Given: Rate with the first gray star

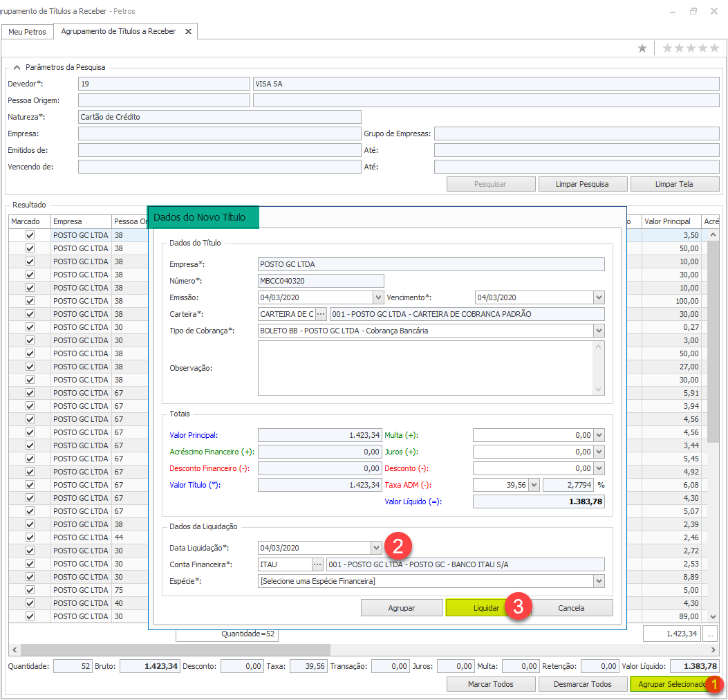Looking at the screenshot, I should pos(667,48).
